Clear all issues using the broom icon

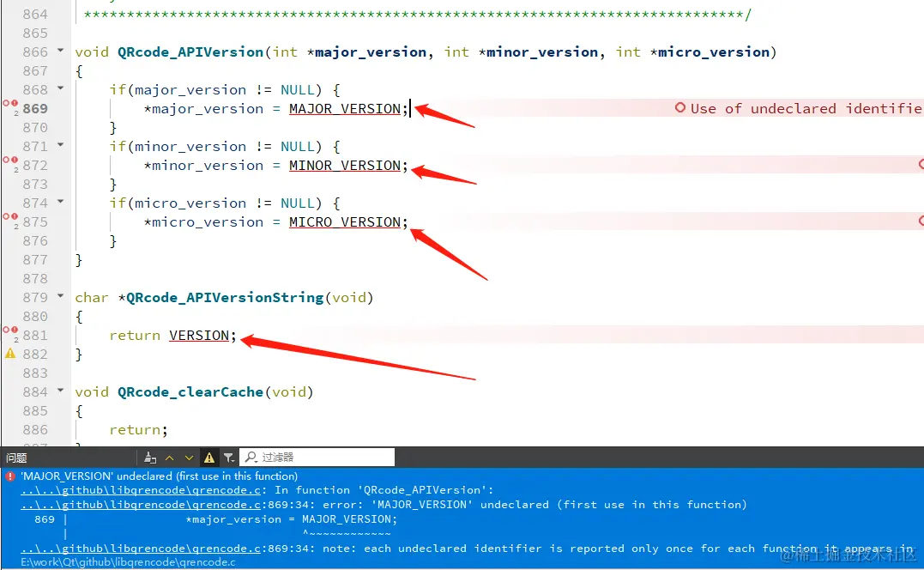[x=150, y=457]
